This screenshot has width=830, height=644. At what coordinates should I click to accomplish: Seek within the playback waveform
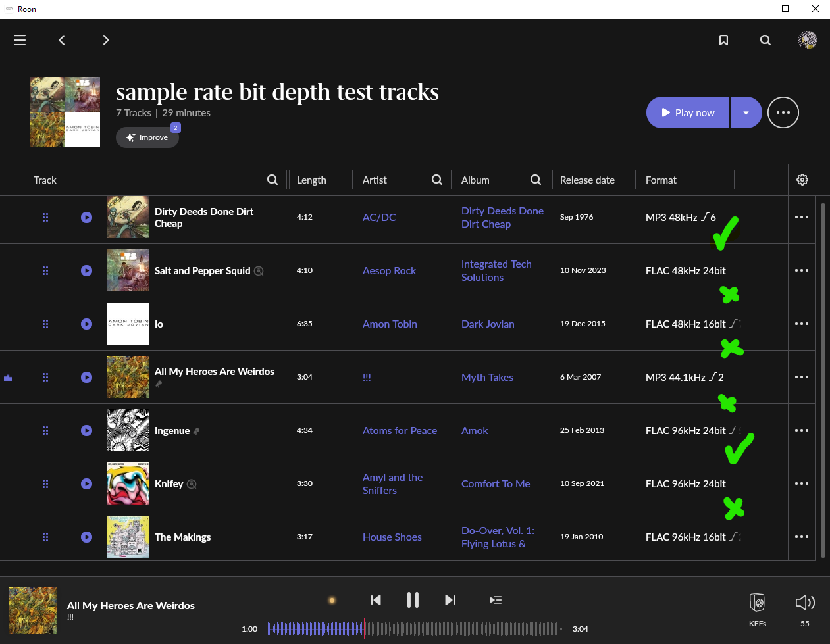click(x=414, y=629)
